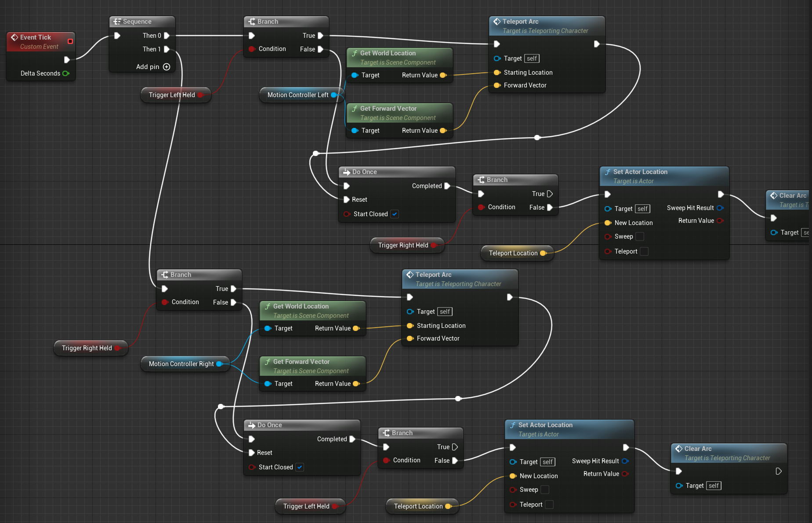This screenshot has height=523, width=812.
Task: Click False pin on Branch fed by Then 0
Action: point(320,49)
